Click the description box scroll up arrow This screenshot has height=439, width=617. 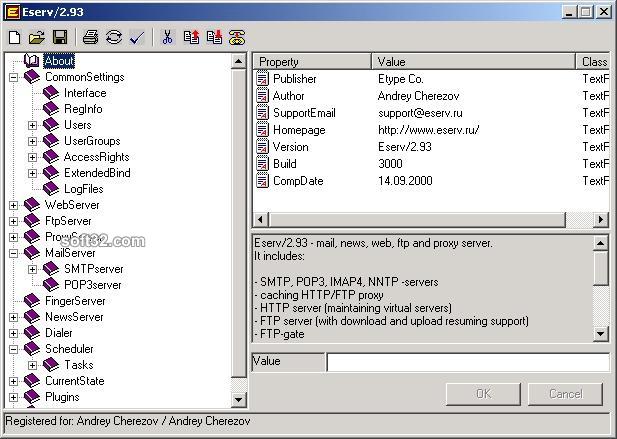[600, 243]
